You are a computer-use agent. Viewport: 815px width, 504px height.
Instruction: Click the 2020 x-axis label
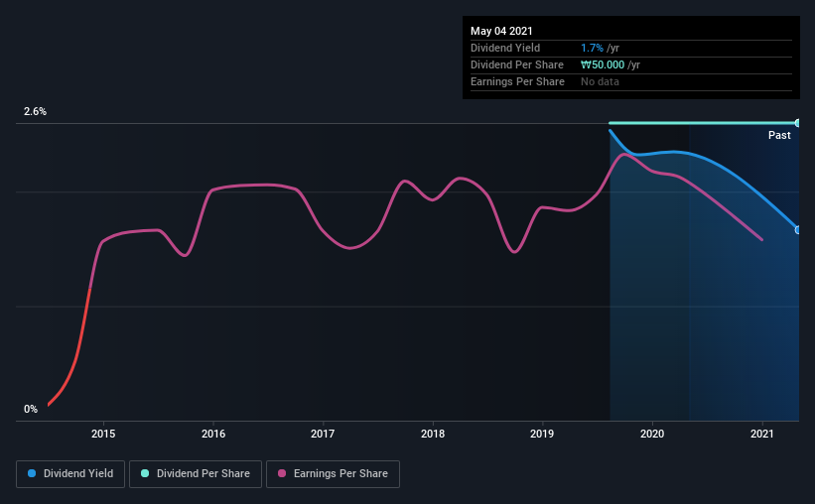[652, 434]
